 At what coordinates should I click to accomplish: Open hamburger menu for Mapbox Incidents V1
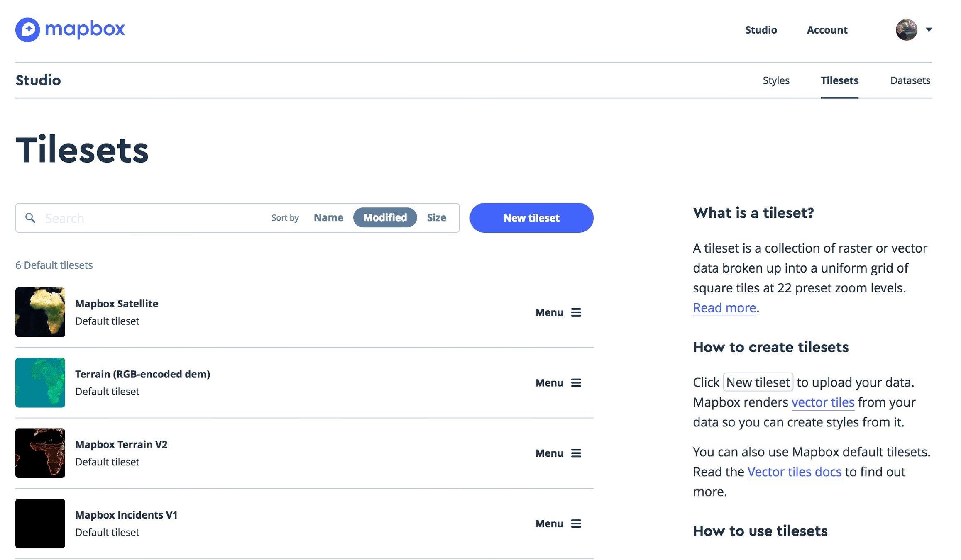pyautogui.click(x=576, y=524)
